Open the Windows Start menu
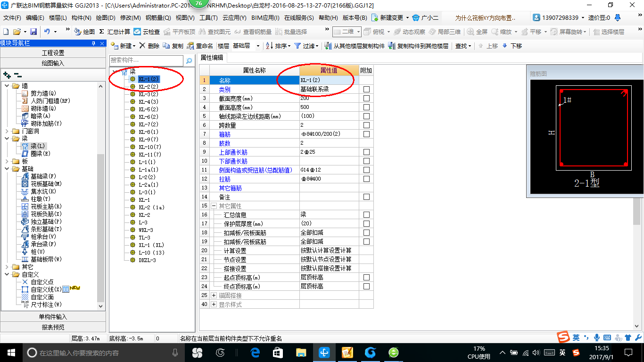Image resolution: width=644 pixels, height=362 pixels. click(11, 352)
